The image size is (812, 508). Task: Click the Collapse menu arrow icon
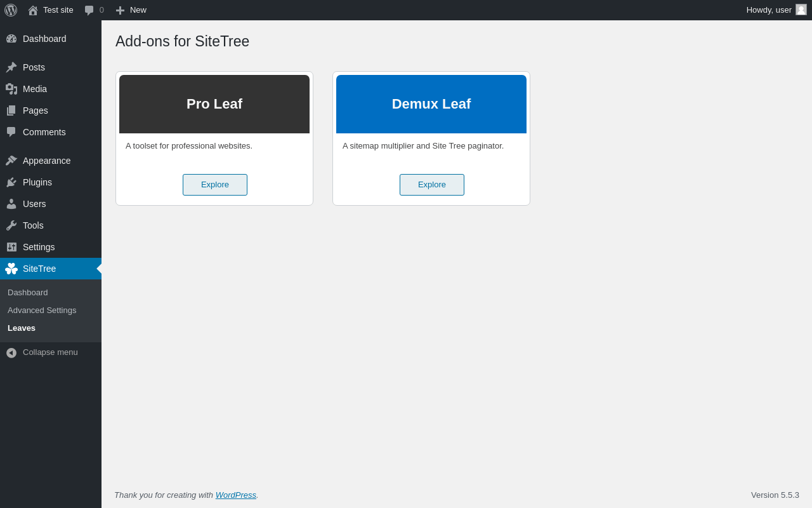coord(11,352)
